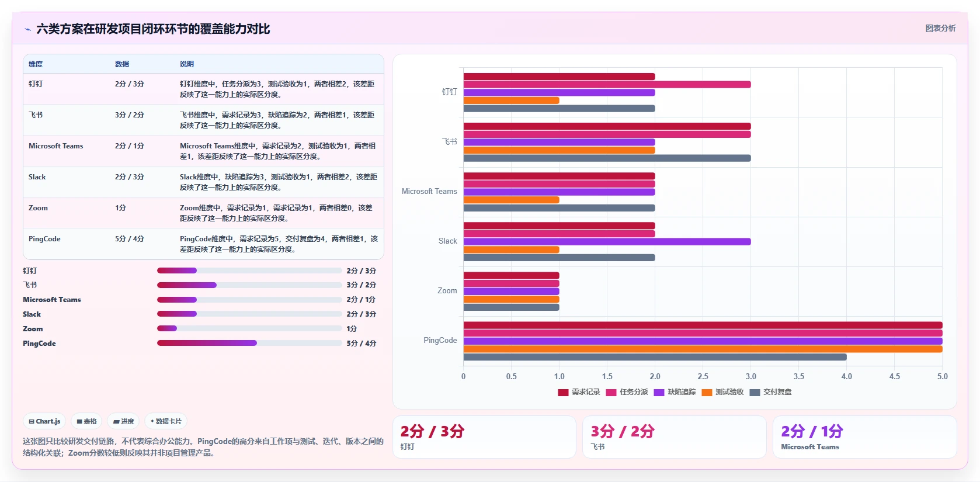Click the Slack label on chart axis
The width and height of the screenshot is (980, 482).
point(448,241)
